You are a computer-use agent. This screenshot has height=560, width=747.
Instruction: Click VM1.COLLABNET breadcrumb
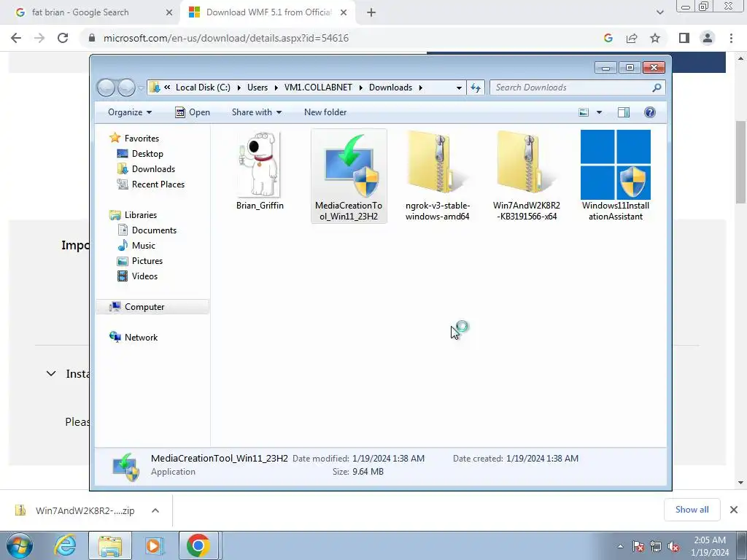pos(318,87)
